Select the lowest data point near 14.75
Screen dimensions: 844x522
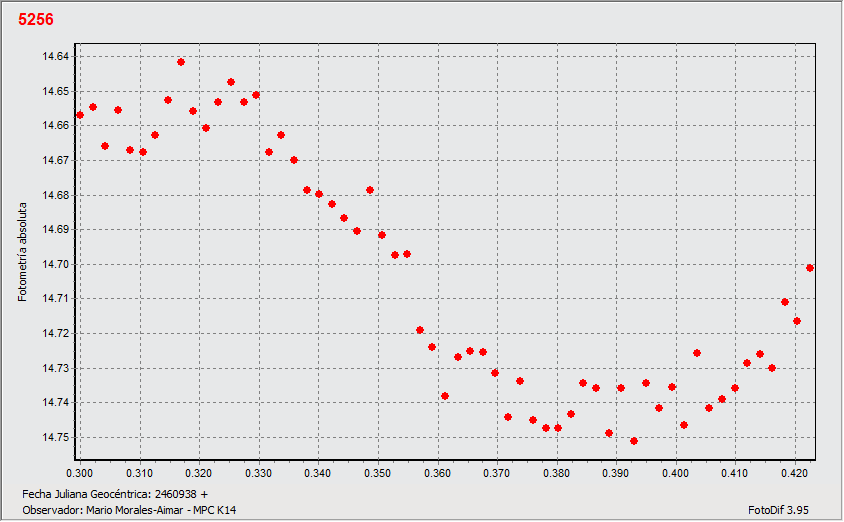click(634, 441)
